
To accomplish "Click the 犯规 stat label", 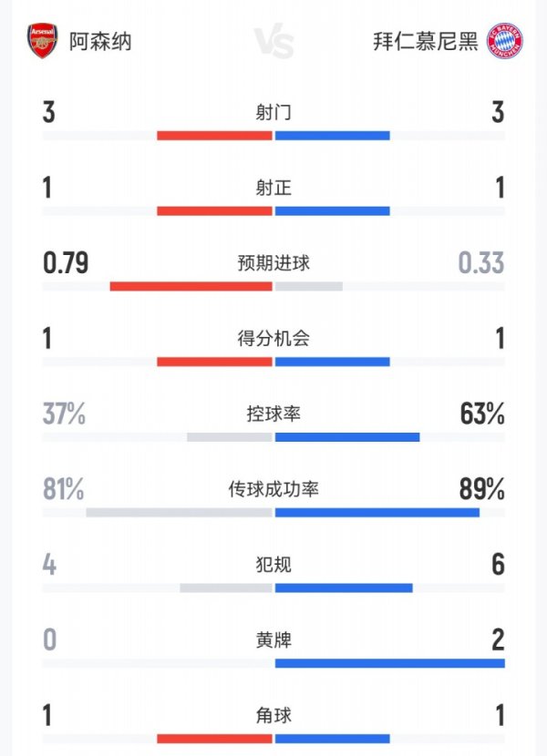I will pos(273,566).
